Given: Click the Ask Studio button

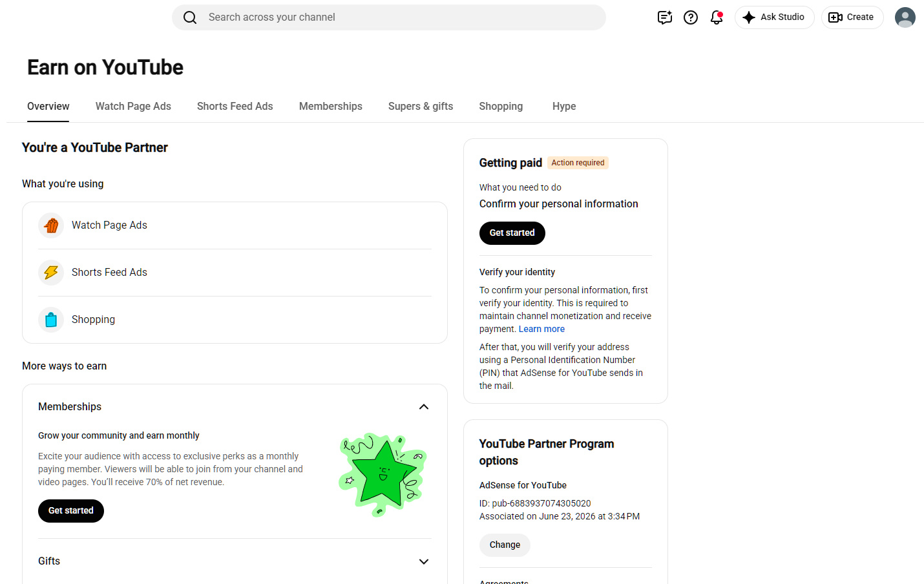Looking at the screenshot, I should coord(774,17).
